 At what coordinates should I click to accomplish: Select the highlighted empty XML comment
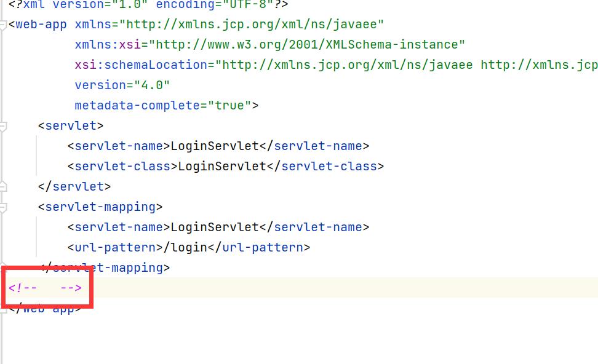[46, 287]
